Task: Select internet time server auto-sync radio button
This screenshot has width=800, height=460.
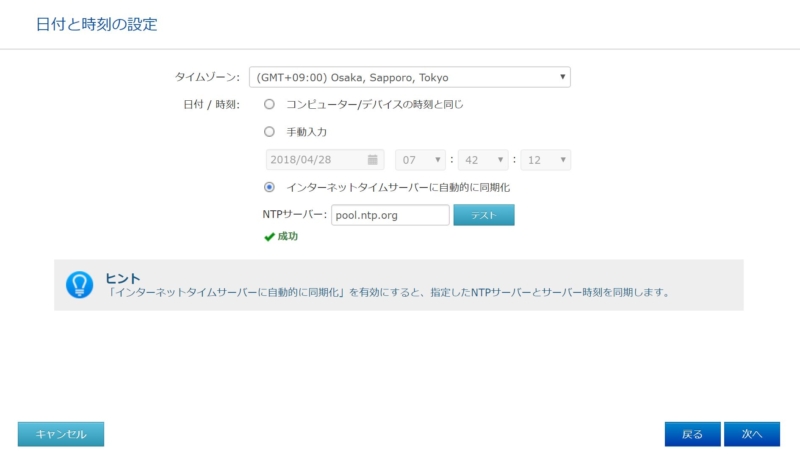Action: point(269,187)
